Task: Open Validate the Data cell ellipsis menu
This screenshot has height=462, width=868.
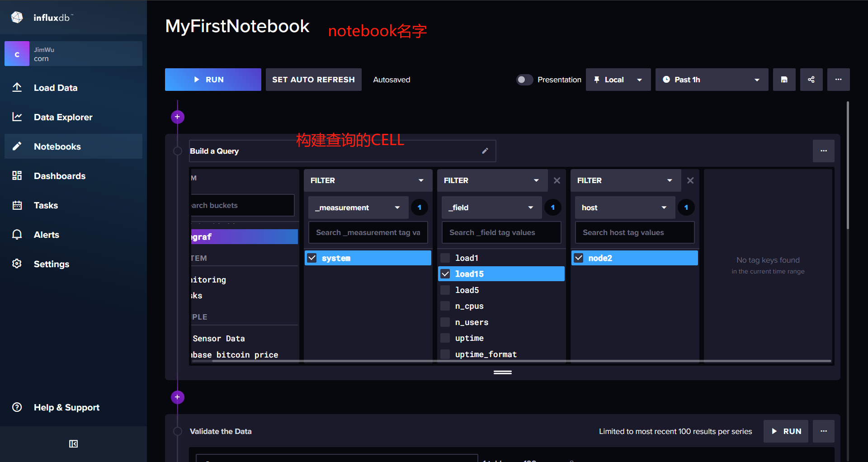Action: pyautogui.click(x=824, y=431)
